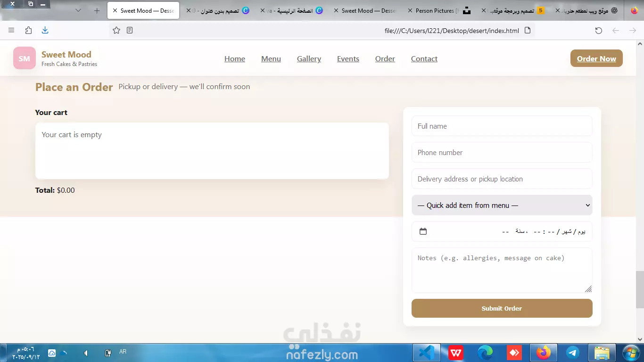Click the pink SM logo badge

pos(25,58)
